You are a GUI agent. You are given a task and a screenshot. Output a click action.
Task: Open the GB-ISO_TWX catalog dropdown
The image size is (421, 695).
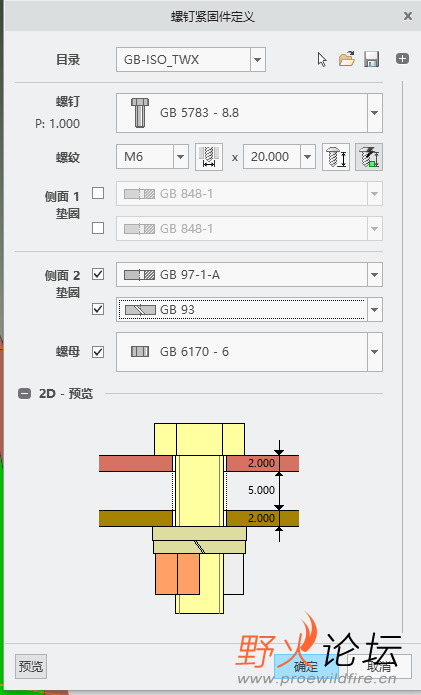tap(257, 59)
